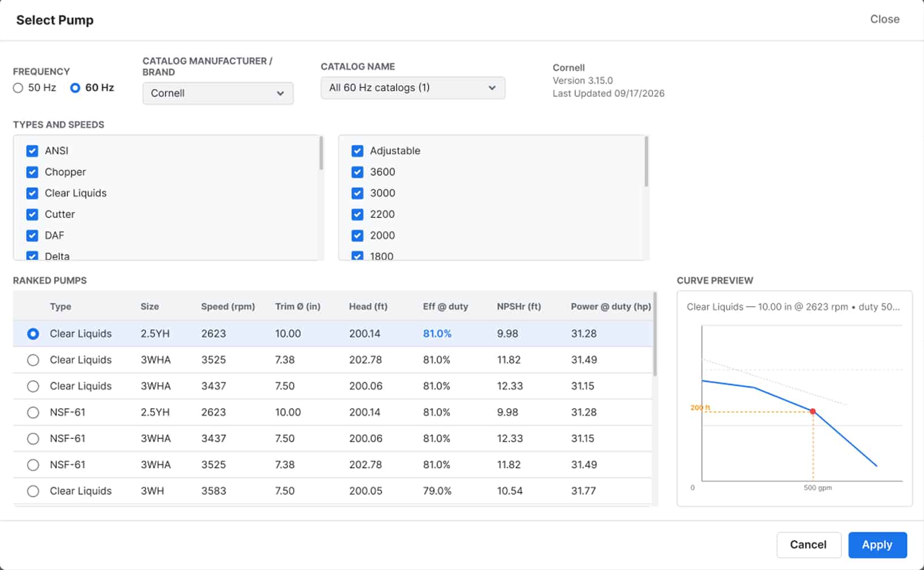The image size is (924, 570).
Task: Select the Clear Liquids 2.5YH 2623 rpm pump
Action: point(33,334)
